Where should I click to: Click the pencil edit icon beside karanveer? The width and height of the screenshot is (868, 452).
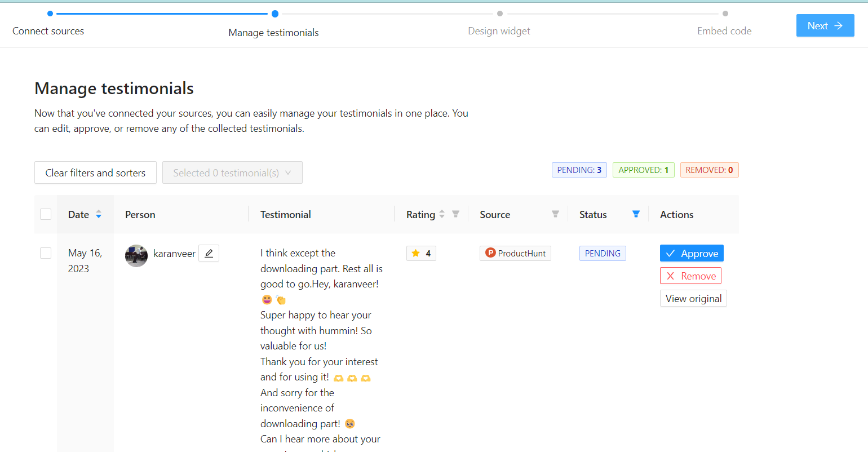[209, 254]
